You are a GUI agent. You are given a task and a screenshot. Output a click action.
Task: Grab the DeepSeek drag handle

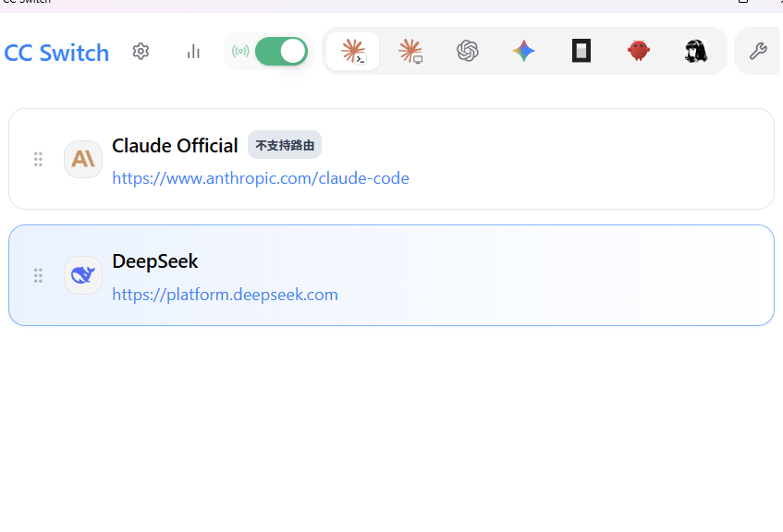click(38, 275)
